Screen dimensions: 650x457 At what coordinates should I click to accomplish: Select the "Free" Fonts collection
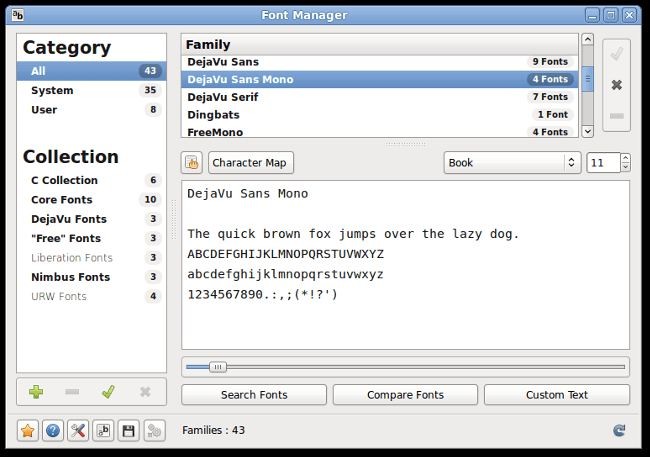click(x=92, y=238)
